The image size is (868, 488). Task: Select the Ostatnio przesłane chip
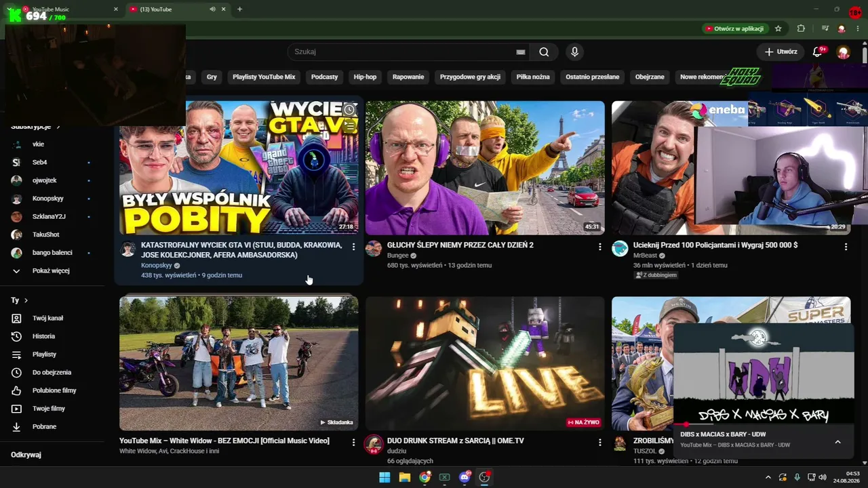593,77
